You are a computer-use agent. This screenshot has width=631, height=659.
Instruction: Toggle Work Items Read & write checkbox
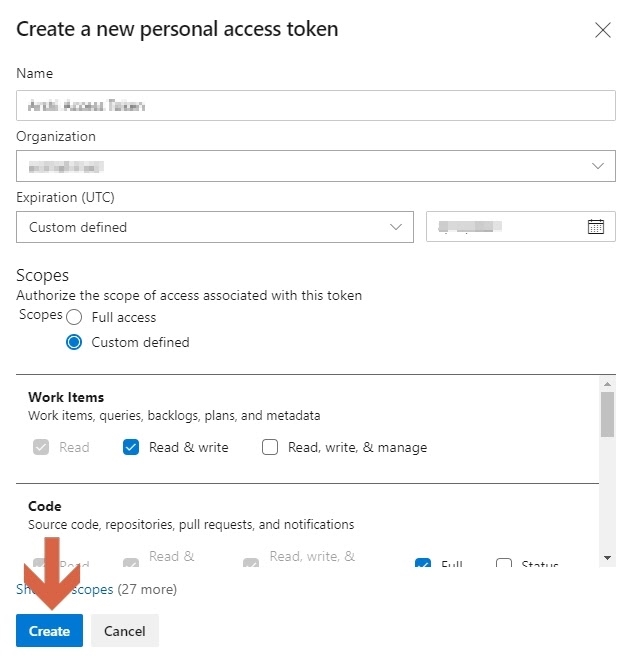(131, 447)
